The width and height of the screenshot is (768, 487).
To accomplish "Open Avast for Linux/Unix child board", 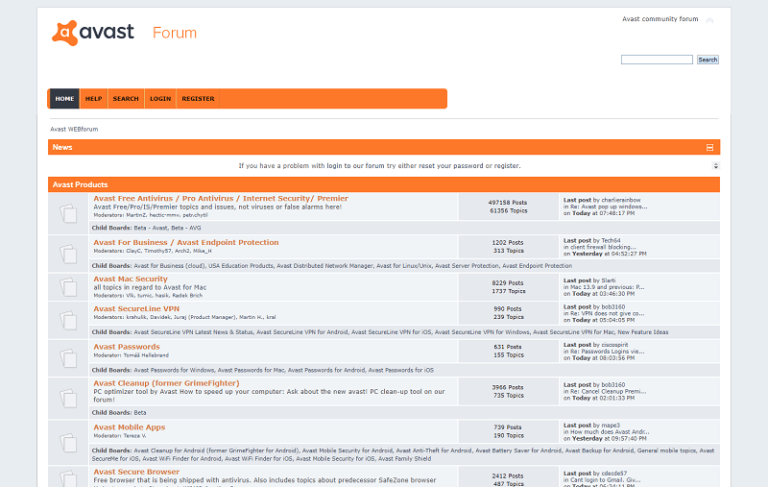I will (404, 266).
